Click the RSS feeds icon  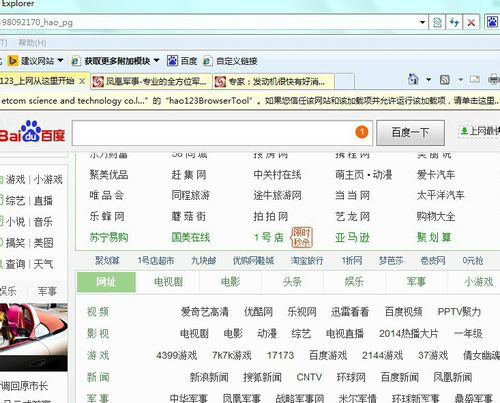pos(445,80)
